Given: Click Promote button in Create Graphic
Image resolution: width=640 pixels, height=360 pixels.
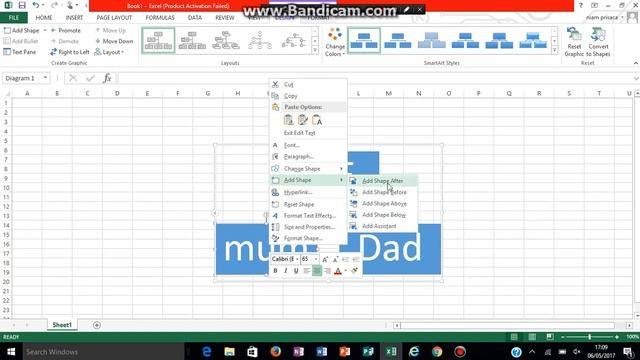Looking at the screenshot, I should pyautogui.click(x=65, y=30).
